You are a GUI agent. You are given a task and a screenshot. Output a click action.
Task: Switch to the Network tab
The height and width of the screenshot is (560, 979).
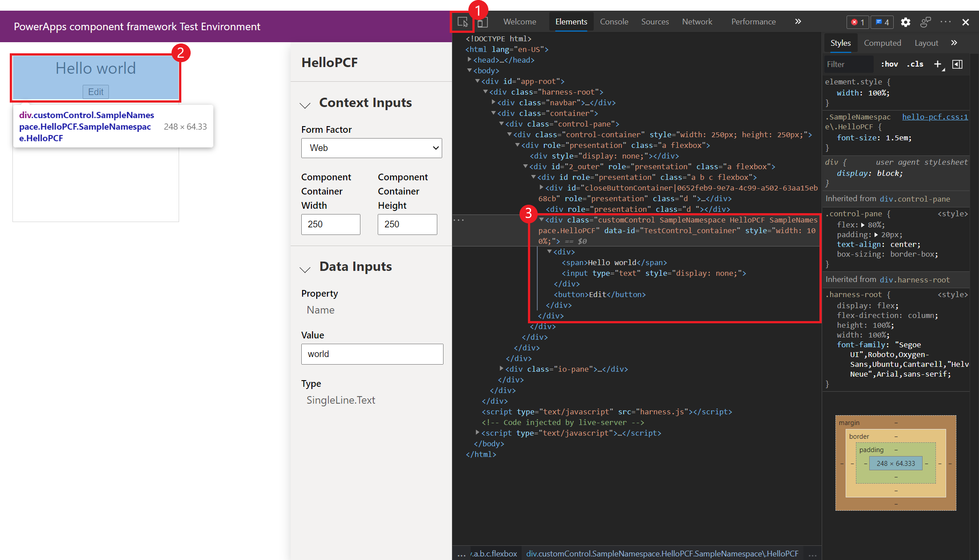click(697, 21)
